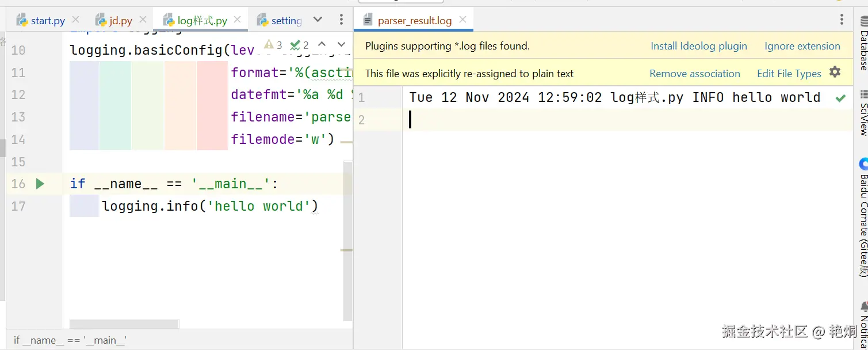Place cursor on line 2 of log file
This screenshot has height=350, width=868.
click(627, 120)
